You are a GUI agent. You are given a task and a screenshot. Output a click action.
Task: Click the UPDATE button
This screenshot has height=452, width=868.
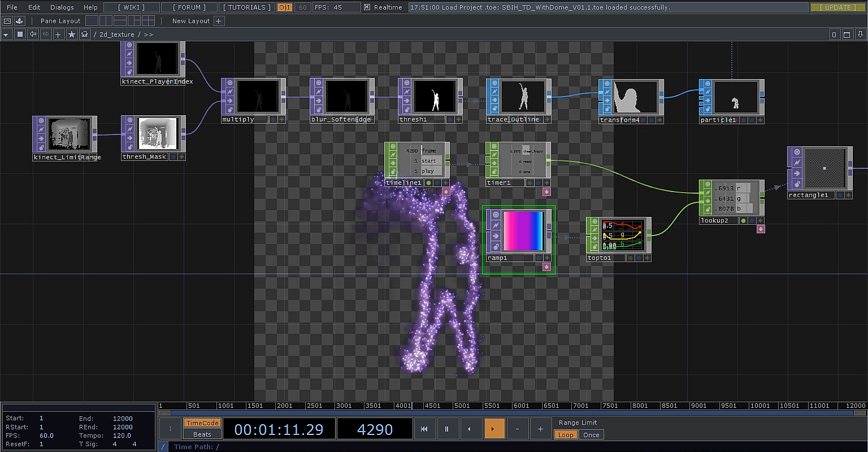838,7
